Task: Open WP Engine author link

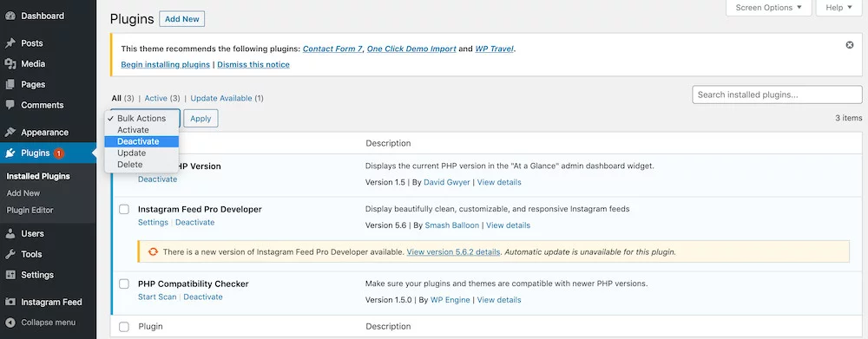Action: (450, 300)
